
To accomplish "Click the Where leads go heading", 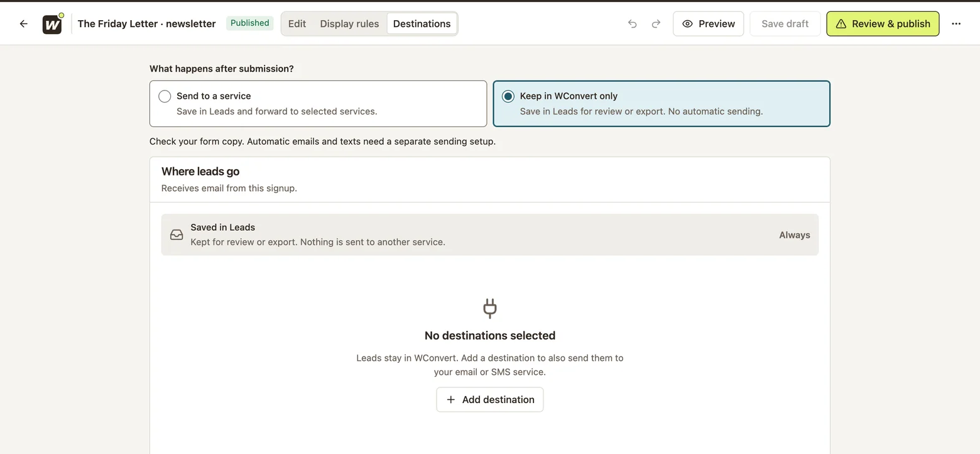I will click(200, 172).
